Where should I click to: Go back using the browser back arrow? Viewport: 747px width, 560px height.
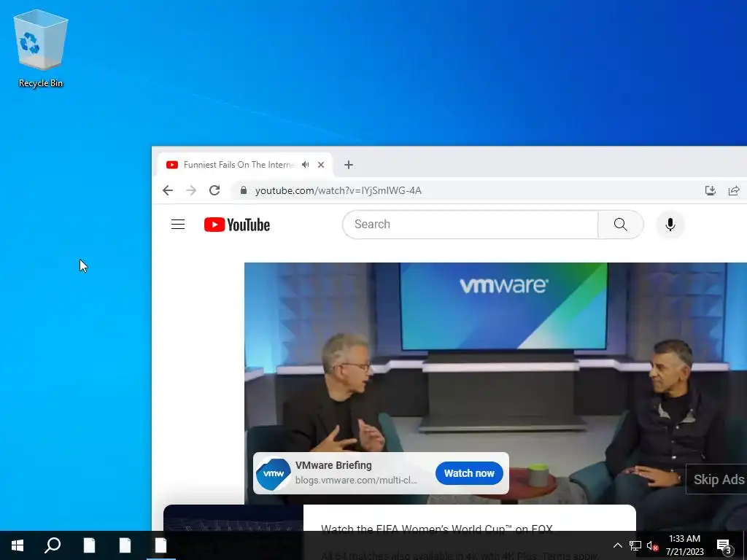point(168,190)
